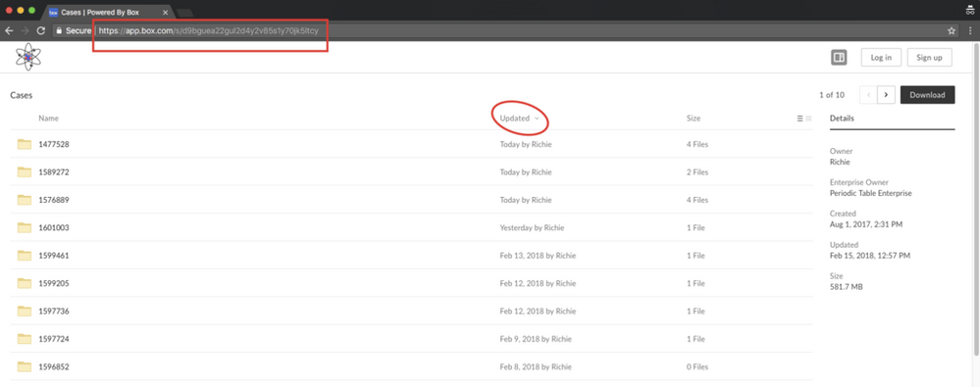Image resolution: width=980 pixels, height=387 pixels.
Task: Open folder icon for 1599205
Action: (x=25, y=283)
